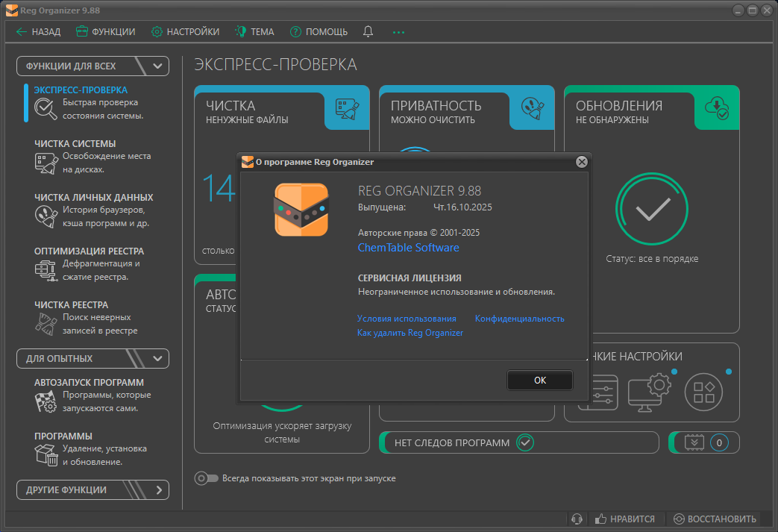
Task: Click the Чистка системы sidebar icon
Action: click(x=46, y=163)
